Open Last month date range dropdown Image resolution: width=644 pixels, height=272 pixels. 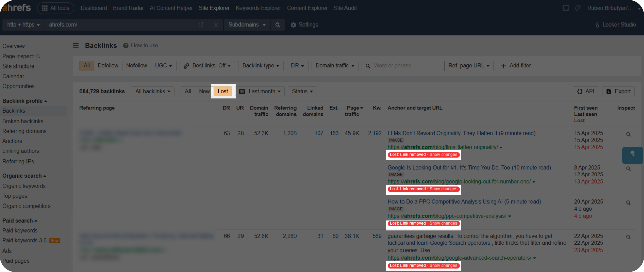pos(260,91)
